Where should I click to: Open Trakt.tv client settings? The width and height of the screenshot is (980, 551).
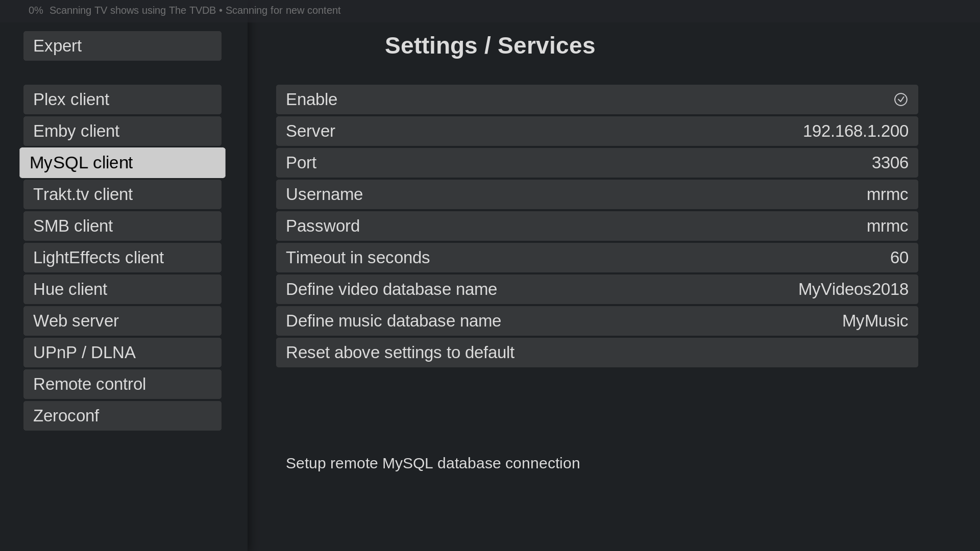122,194
